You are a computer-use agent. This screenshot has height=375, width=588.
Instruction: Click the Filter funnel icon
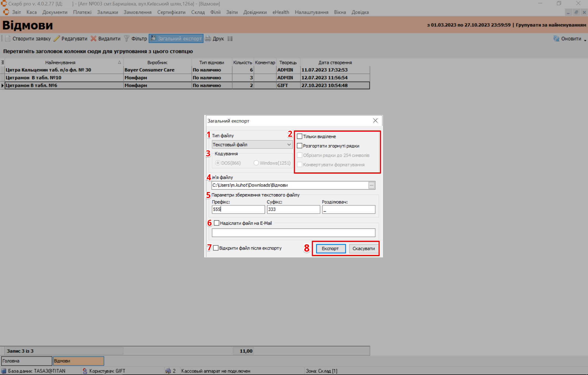click(x=127, y=39)
